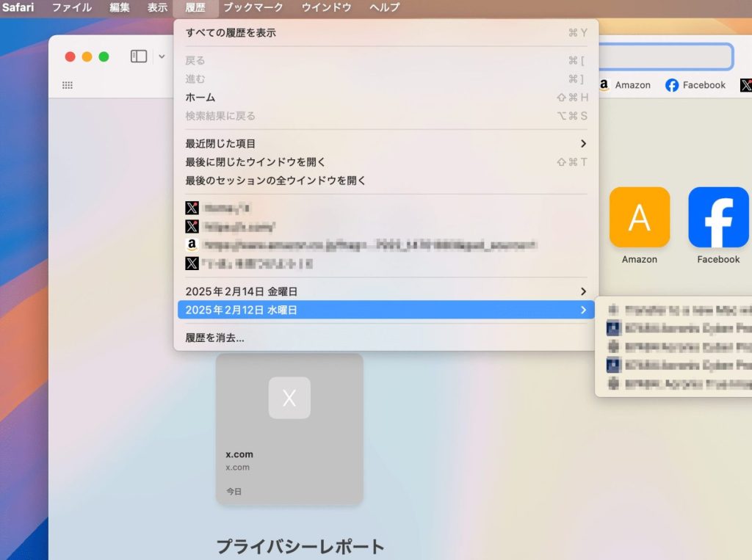Close the Safari window with red button
The height and width of the screenshot is (560, 752).
[x=70, y=57]
